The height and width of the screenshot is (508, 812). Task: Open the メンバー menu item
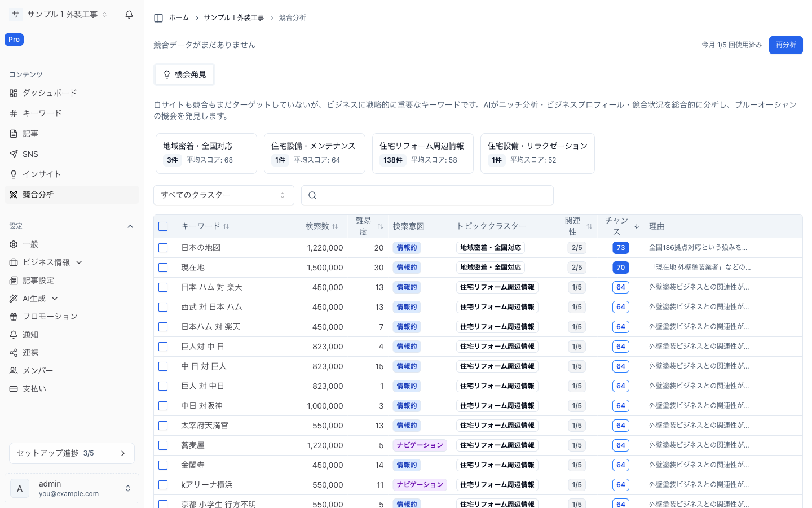[x=72, y=371]
